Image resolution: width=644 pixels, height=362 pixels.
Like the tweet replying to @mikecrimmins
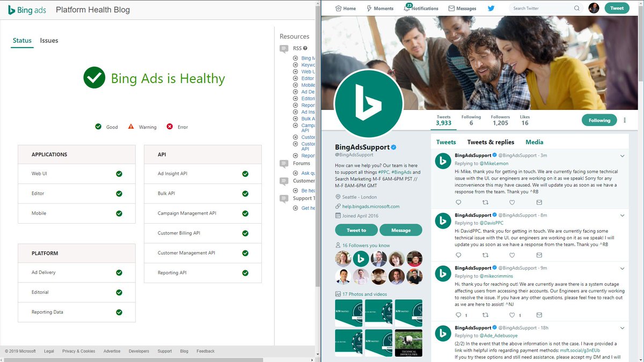[x=512, y=315]
